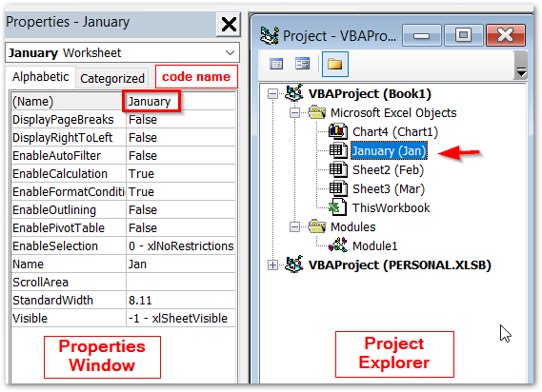Click the EnableCalculation value True
542x392 pixels.
point(181,174)
